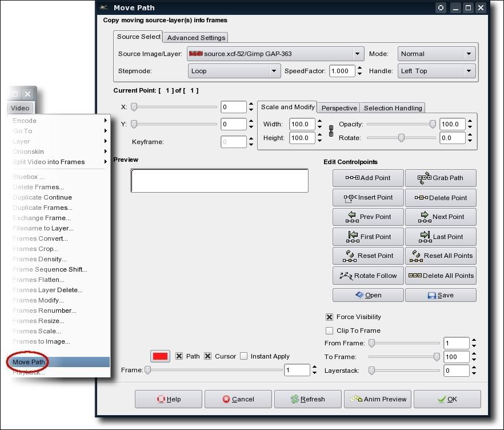Click the X position slider handle
Viewport: 504px width, 430px height.
click(x=134, y=107)
